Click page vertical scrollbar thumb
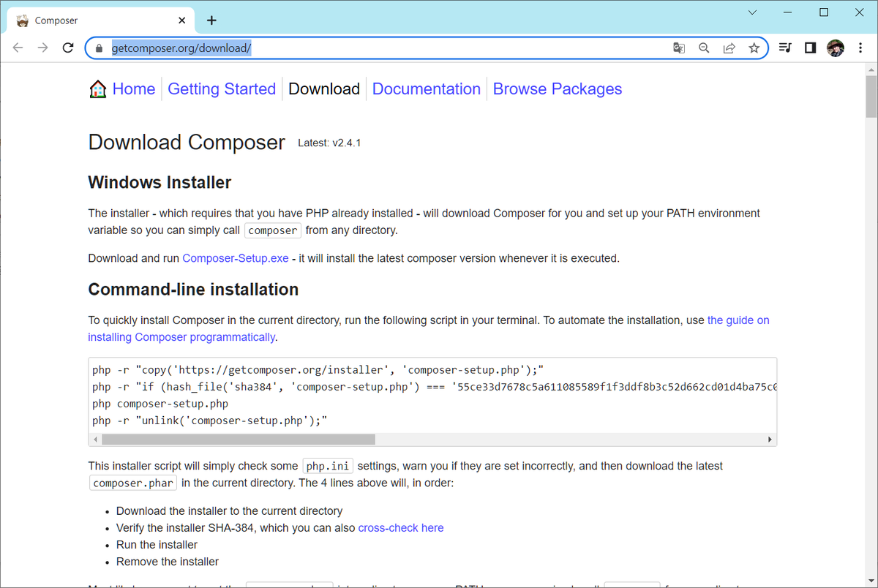The width and height of the screenshot is (878, 588). [x=871, y=96]
